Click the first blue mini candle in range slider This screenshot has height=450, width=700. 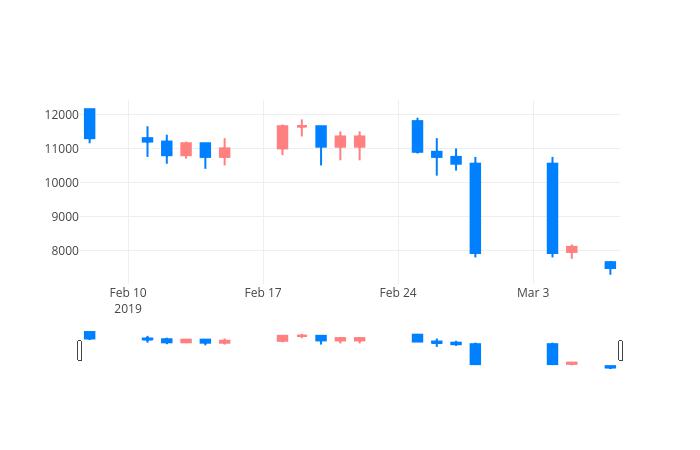tap(90, 335)
